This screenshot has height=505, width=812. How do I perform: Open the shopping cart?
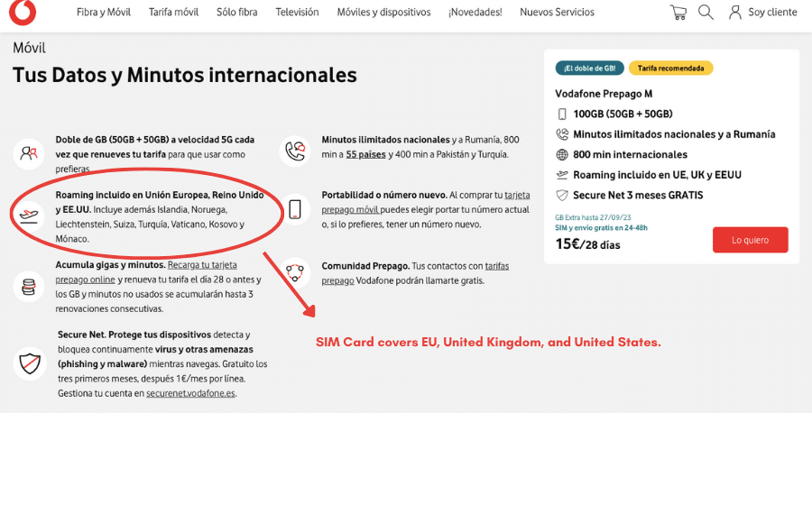(678, 13)
